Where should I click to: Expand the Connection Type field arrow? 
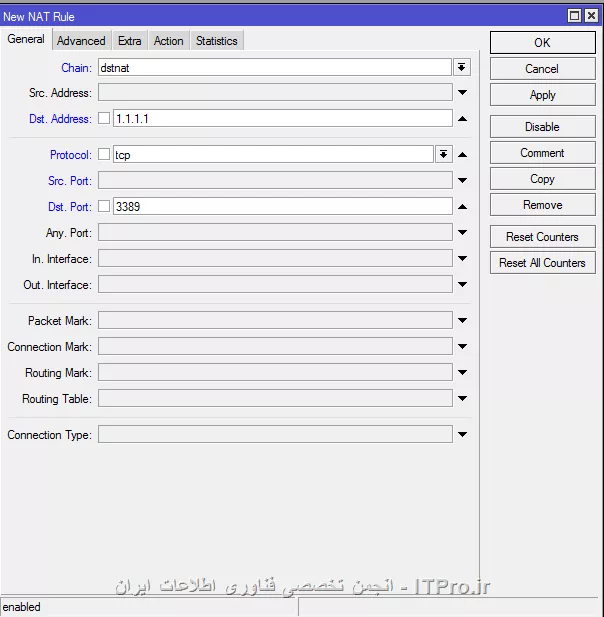(x=462, y=434)
